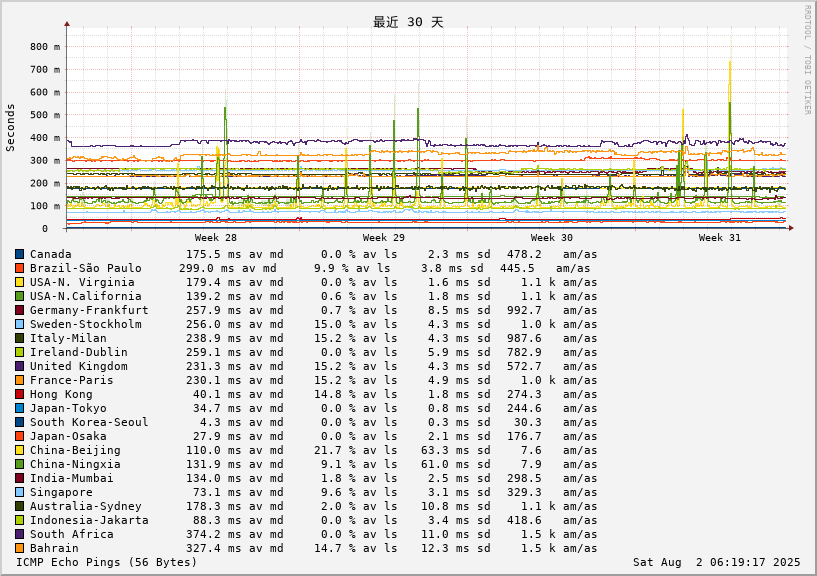Pick the Sweden-Stockholm light blue swatch

coord(19,324)
